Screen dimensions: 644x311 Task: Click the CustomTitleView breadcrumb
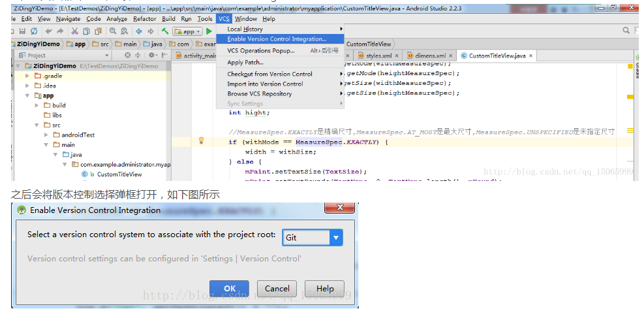click(369, 44)
